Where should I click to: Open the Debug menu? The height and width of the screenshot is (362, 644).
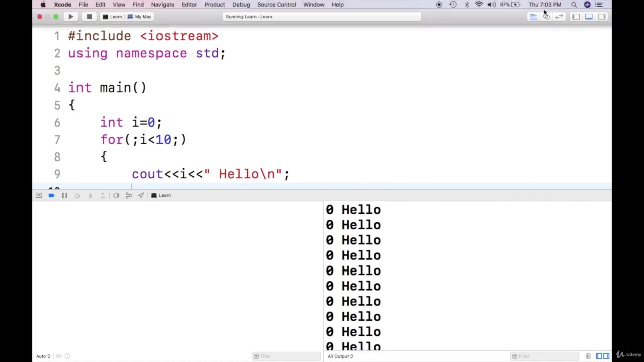click(241, 5)
